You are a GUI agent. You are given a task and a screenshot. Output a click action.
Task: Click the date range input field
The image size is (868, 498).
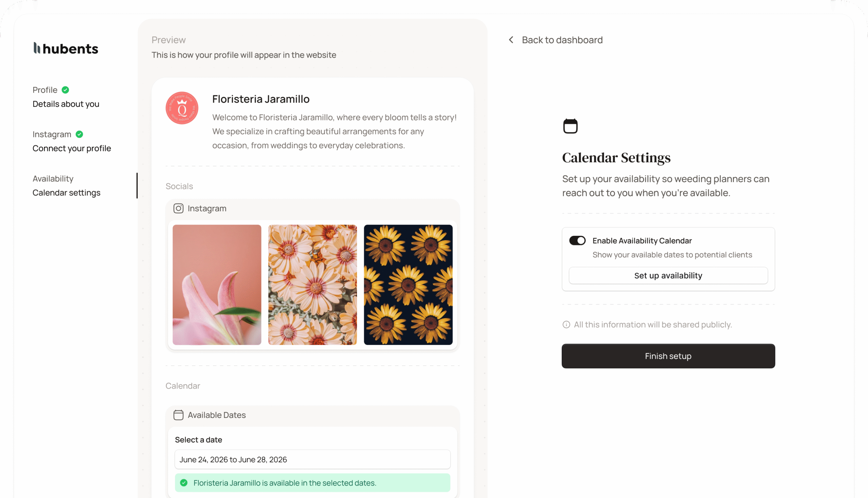pos(312,459)
